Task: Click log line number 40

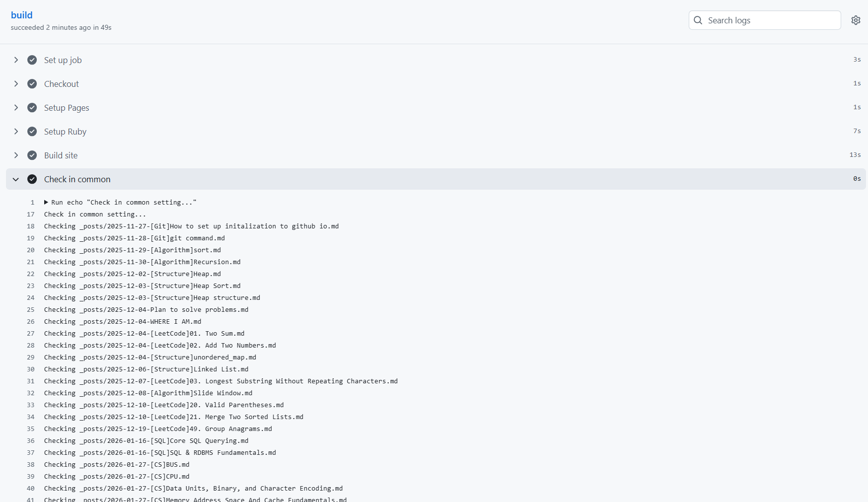Action: click(x=31, y=489)
